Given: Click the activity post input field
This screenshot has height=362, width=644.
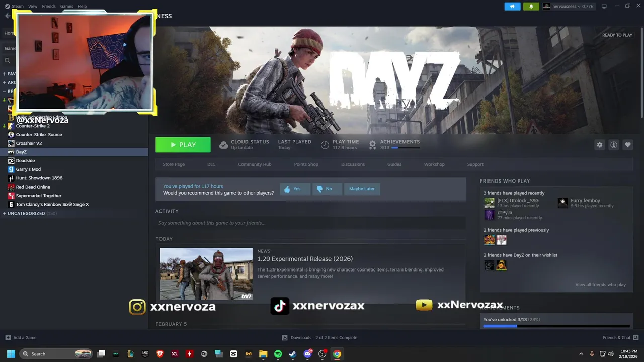Looking at the screenshot, I should tap(310, 223).
